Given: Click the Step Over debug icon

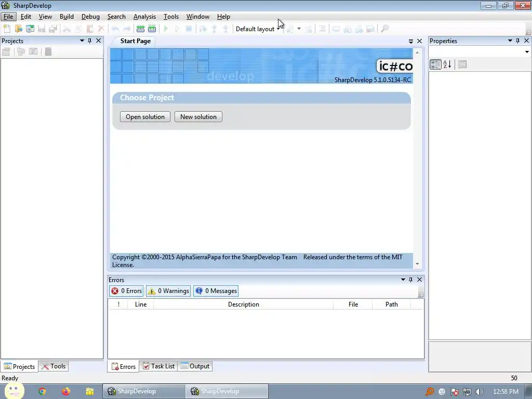Looking at the screenshot, I should coord(203,29).
